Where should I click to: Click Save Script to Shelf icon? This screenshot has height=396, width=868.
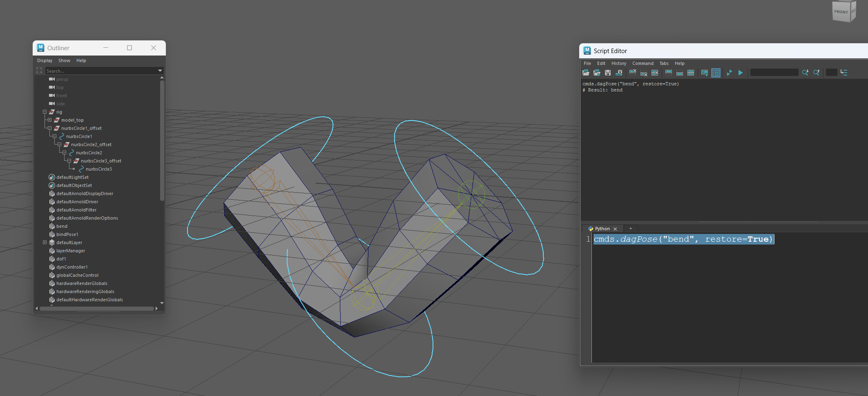(x=619, y=73)
